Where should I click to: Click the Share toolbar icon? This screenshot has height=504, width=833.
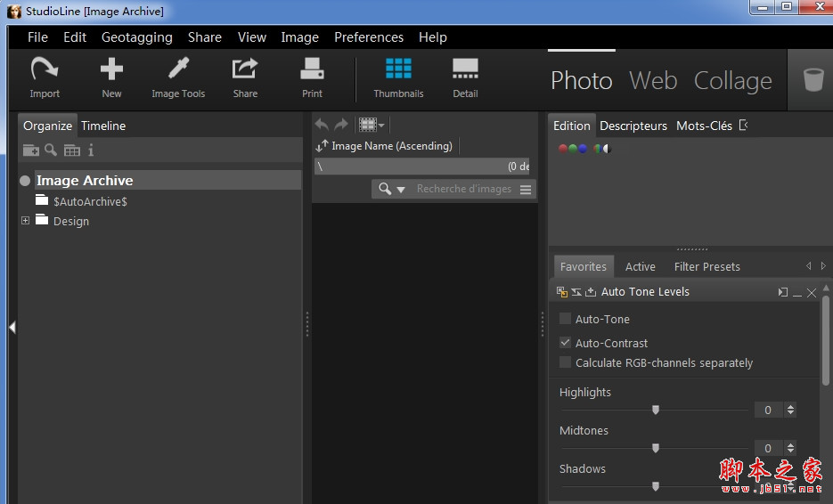tap(245, 69)
